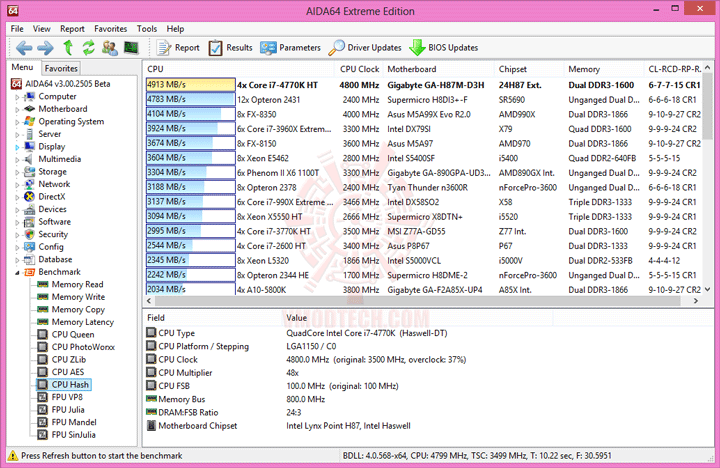Image resolution: width=720 pixels, height=468 pixels.
Task: Open the CPU PhotoWorxx benchmark
Action: click(x=83, y=347)
